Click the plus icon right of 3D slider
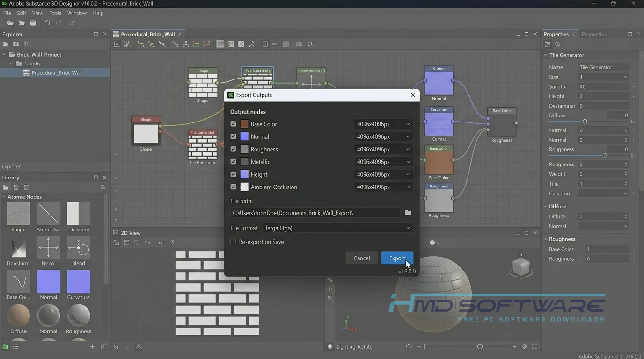Image resolution: width=644 pixels, height=359 pixels. click(514, 346)
